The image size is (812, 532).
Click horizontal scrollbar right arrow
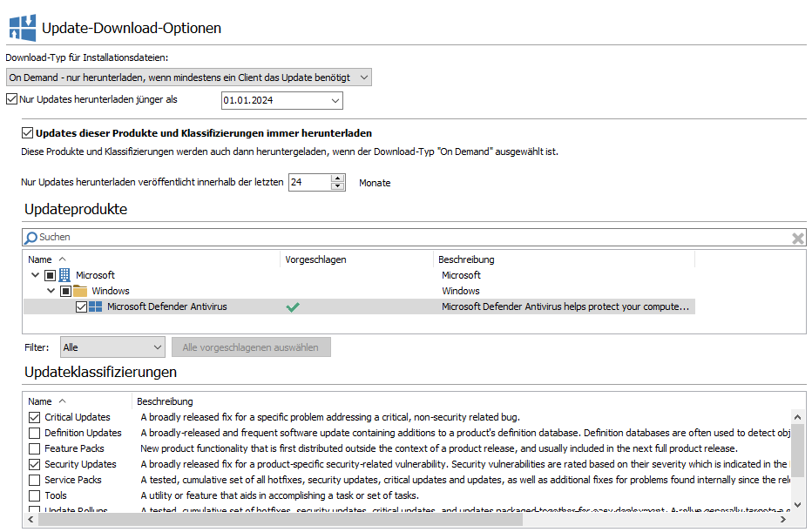pos(783,519)
